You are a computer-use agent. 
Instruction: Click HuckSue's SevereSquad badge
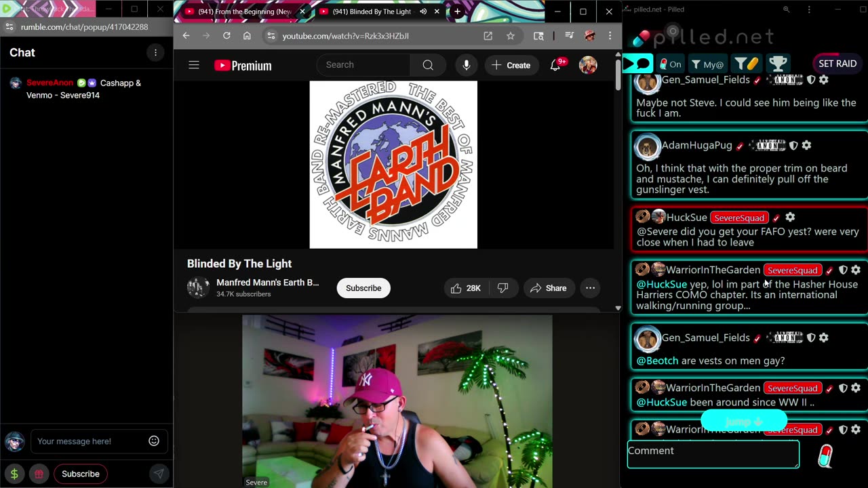739,218
